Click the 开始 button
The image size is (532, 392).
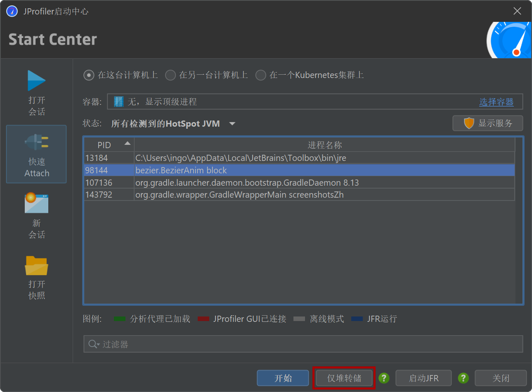(x=283, y=378)
